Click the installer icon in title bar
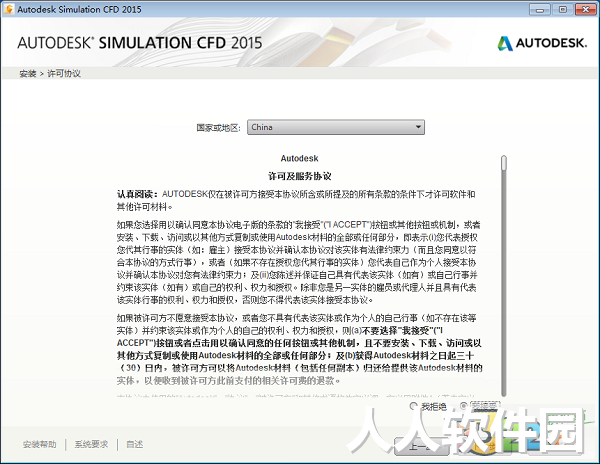The height and width of the screenshot is (464, 600). click(x=8, y=9)
